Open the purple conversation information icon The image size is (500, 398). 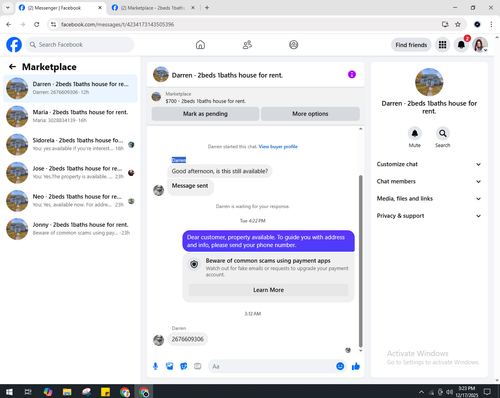(x=352, y=74)
